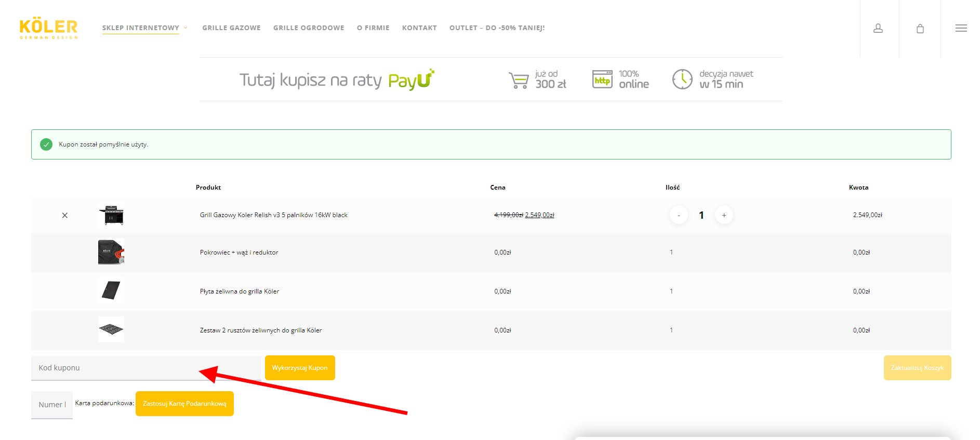
Task: Click Zastosuj Kartę Podarunkową button
Action: pos(184,404)
